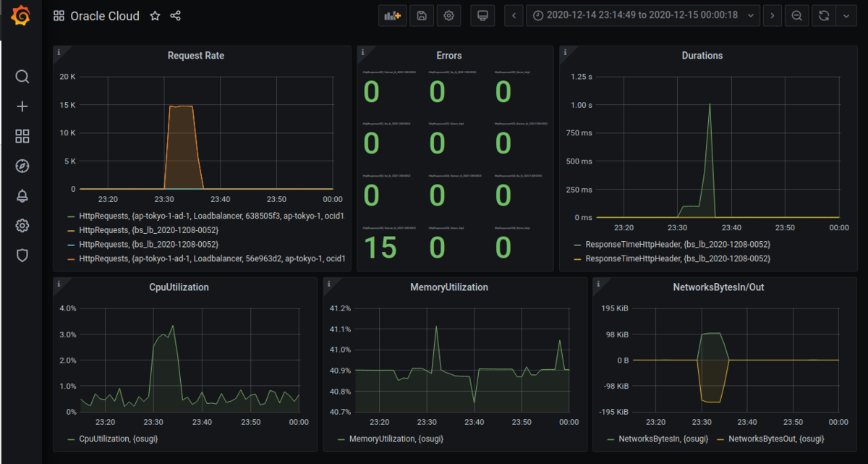Open the Alerting bell sidebar icon
The width and height of the screenshot is (868, 464).
coord(22,196)
